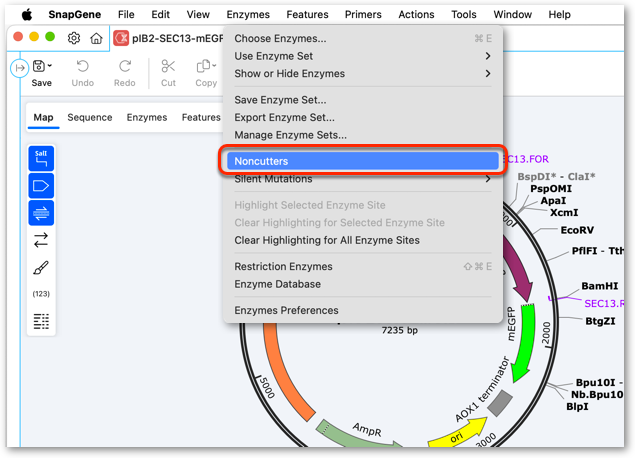Select Clear Highlighting for All Enzyme Sites
635x458 pixels.
click(363, 241)
